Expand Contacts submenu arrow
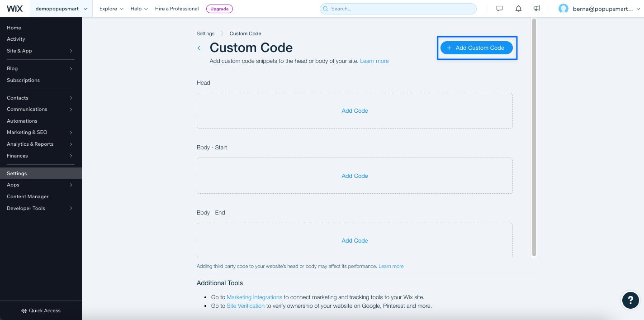 tap(71, 98)
